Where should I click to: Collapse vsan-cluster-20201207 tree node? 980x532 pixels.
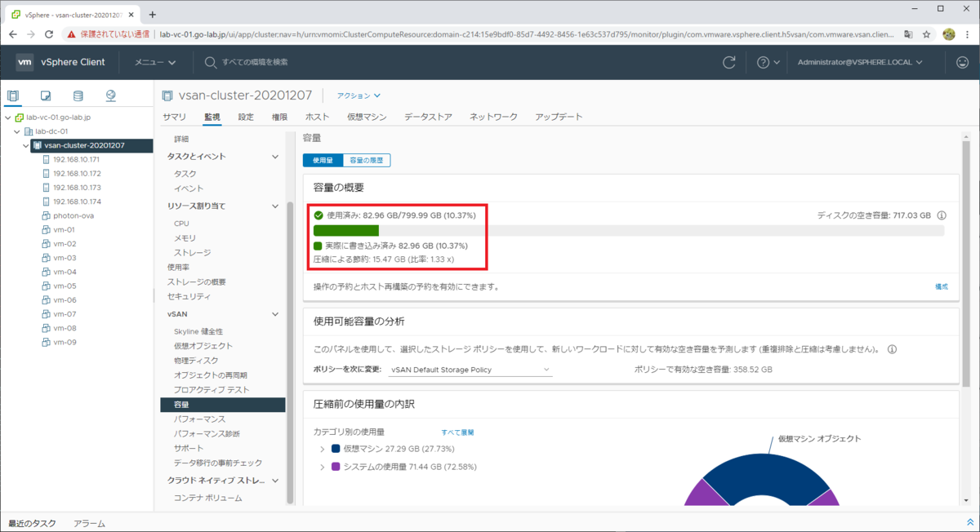point(26,145)
